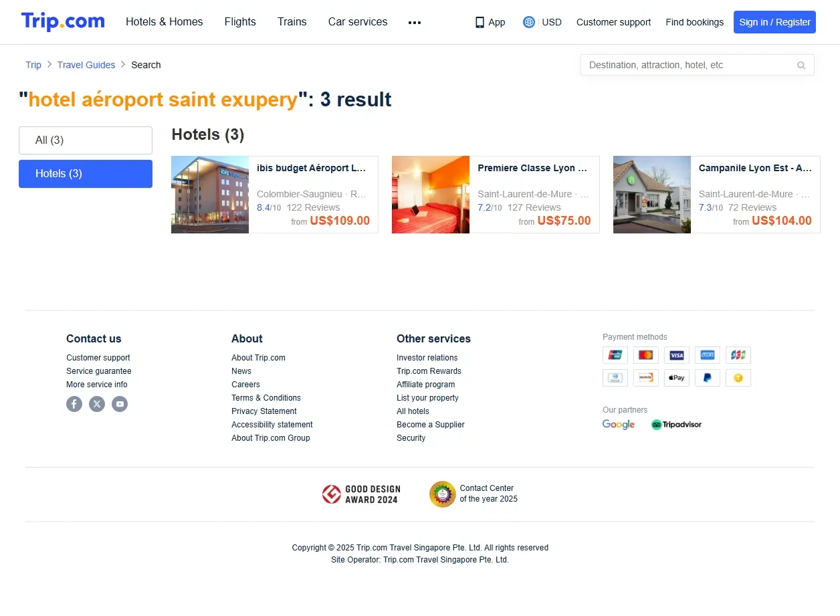Open the YouTube social icon

coord(120,404)
